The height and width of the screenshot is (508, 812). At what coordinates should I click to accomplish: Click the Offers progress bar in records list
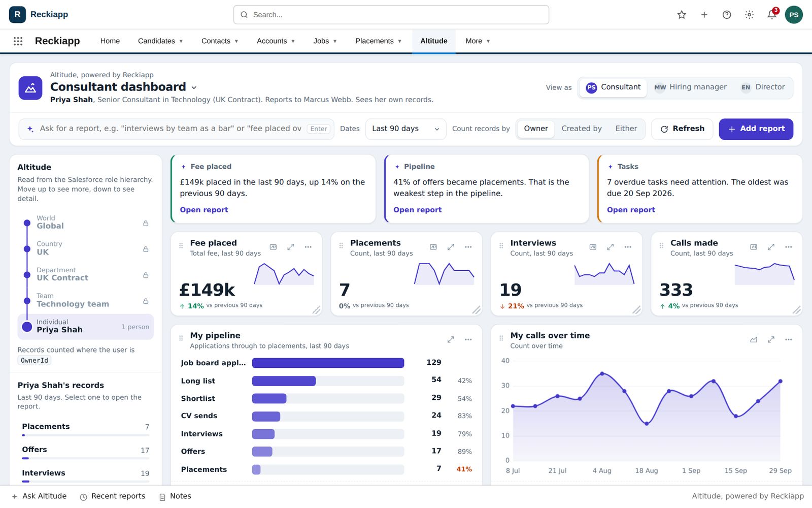coord(85,458)
